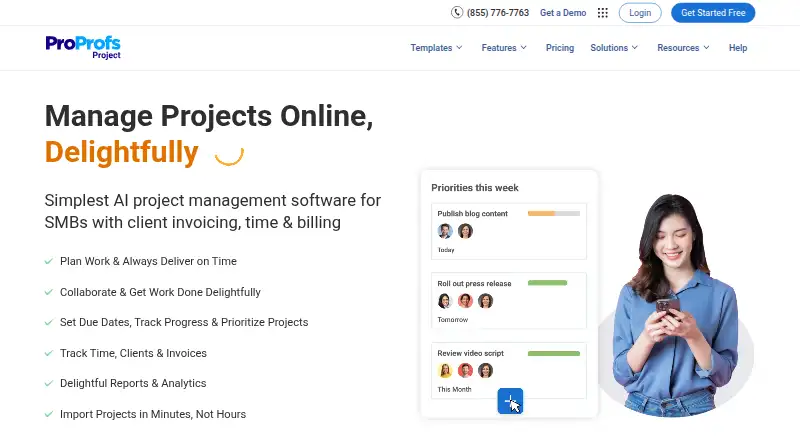The width and height of the screenshot is (800, 440).
Task: Open the Templates navigation item
Action: pyautogui.click(x=431, y=47)
